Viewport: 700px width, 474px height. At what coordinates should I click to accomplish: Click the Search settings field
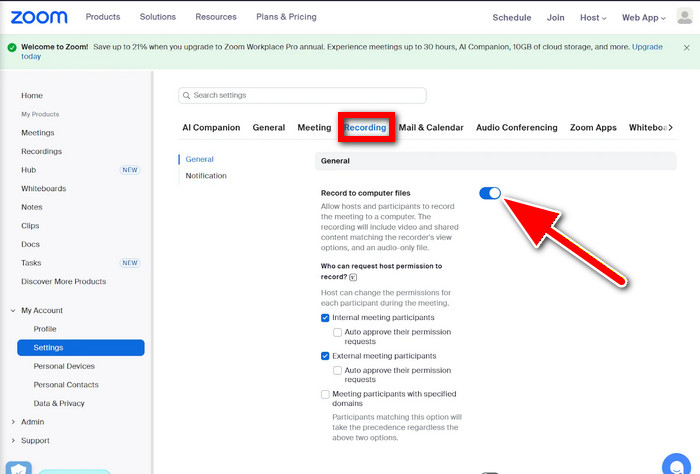(x=302, y=96)
